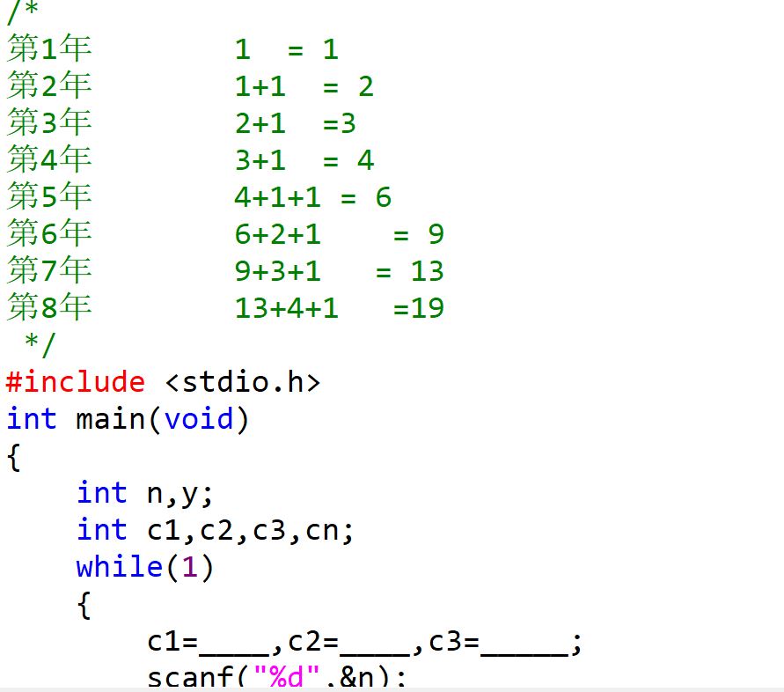Click the comment line '第8年'

[x=49, y=307]
